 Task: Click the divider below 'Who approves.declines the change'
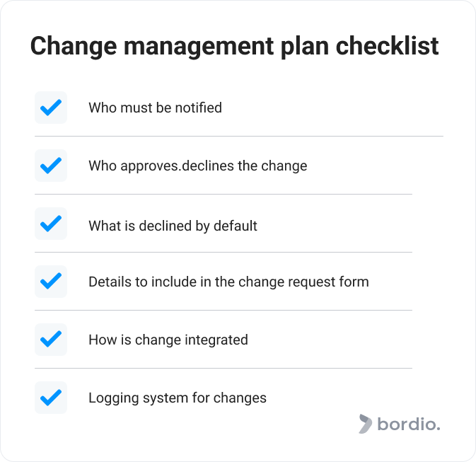pyautogui.click(x=224, y=194)
